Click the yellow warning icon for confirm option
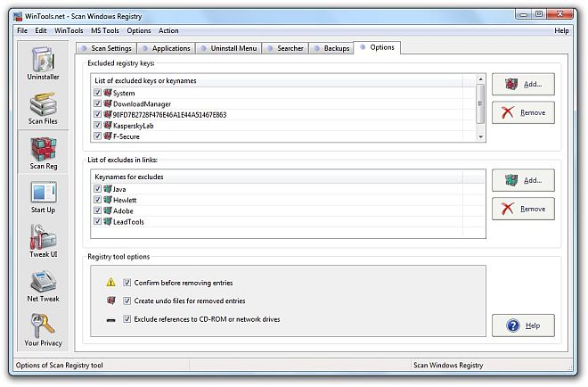The width and height of the screenshot is (588, 387). click(x=110, y=283)
